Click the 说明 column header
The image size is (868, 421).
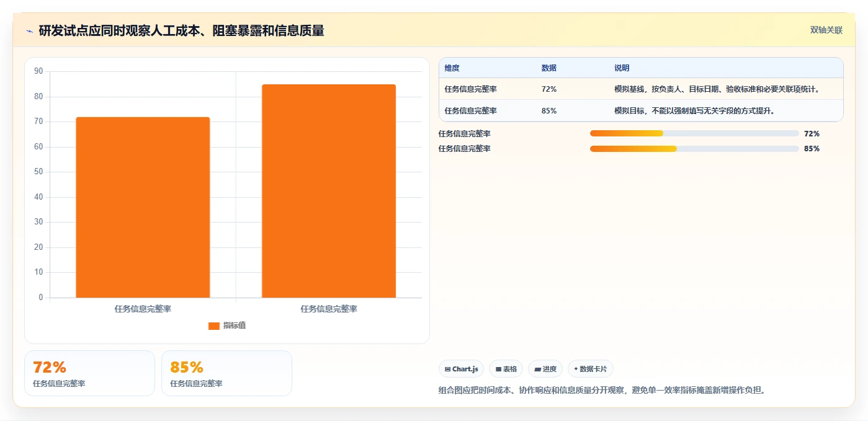[622, 68]
